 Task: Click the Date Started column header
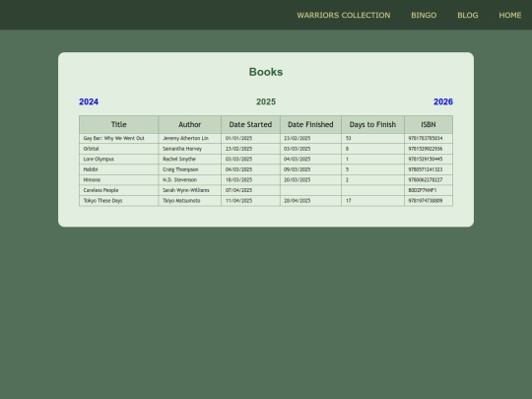pos(250,124)
